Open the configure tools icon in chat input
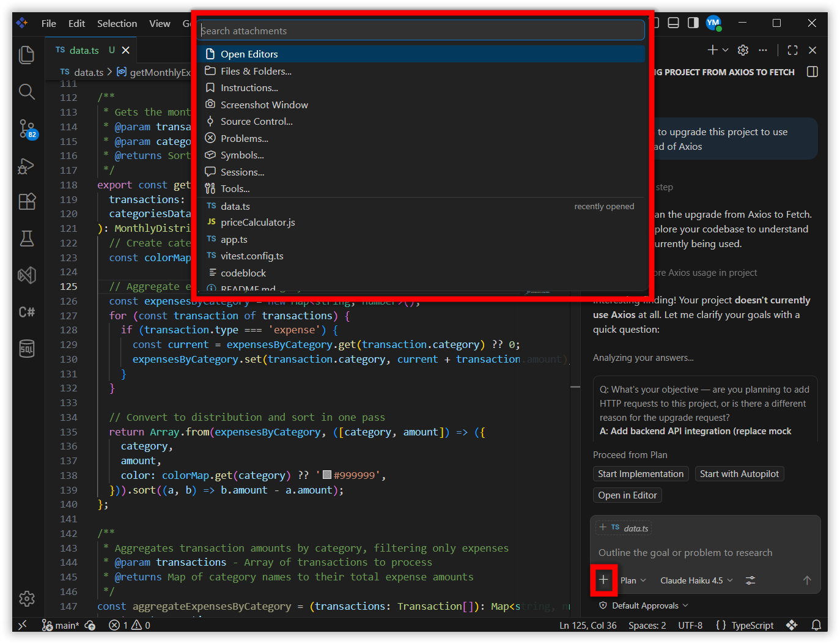 pos(751,580)
